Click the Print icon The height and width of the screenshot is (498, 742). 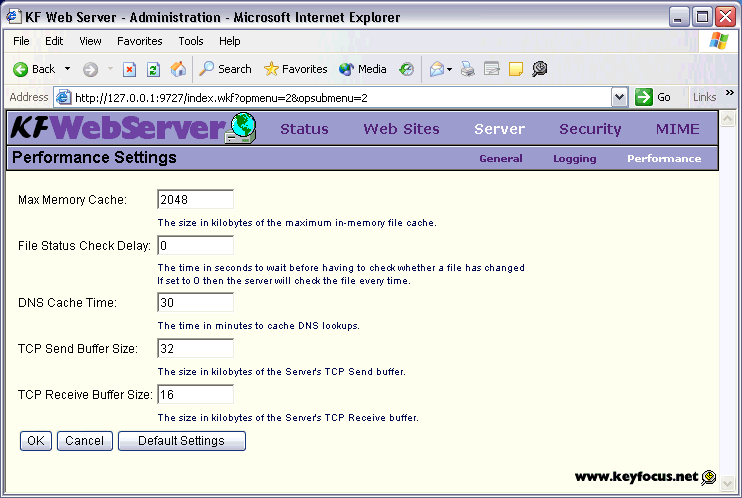click(468, 70)
